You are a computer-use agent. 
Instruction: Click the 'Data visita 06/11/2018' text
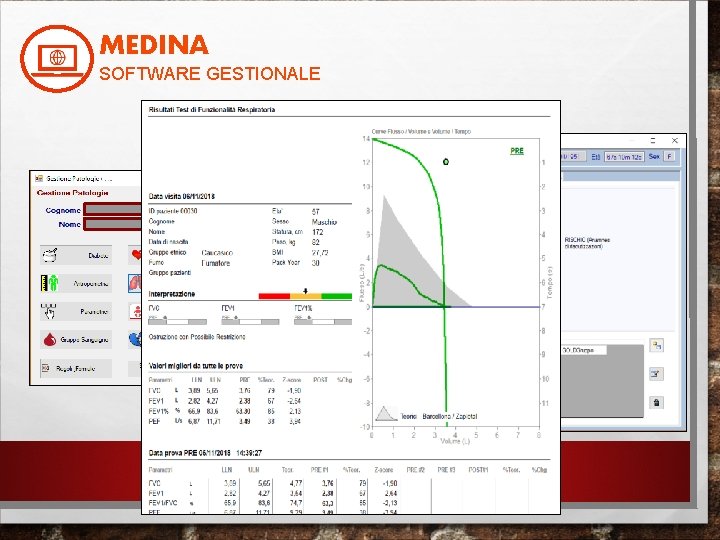[182, 197]
